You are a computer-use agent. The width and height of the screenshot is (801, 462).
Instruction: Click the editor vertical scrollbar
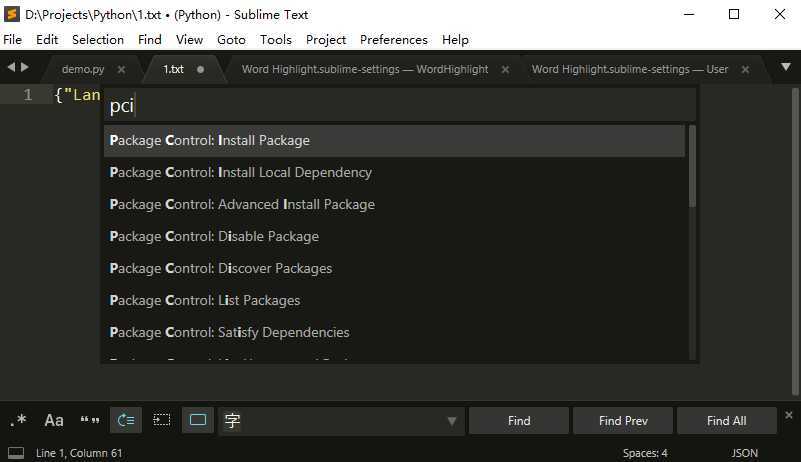(795, 241)
